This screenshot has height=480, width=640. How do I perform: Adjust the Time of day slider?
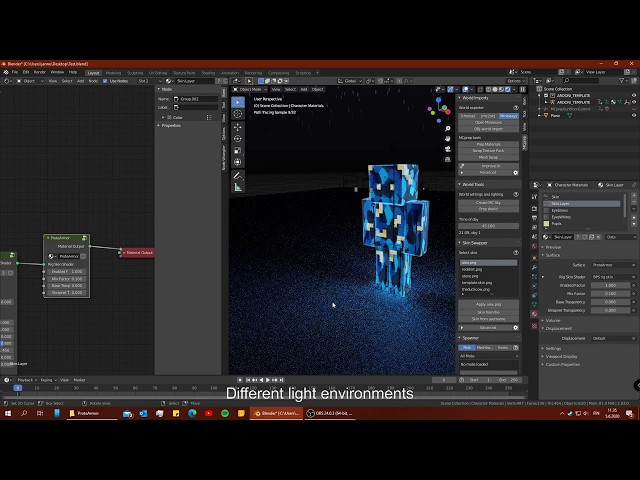pyautogui.click(x=489, y=226)
